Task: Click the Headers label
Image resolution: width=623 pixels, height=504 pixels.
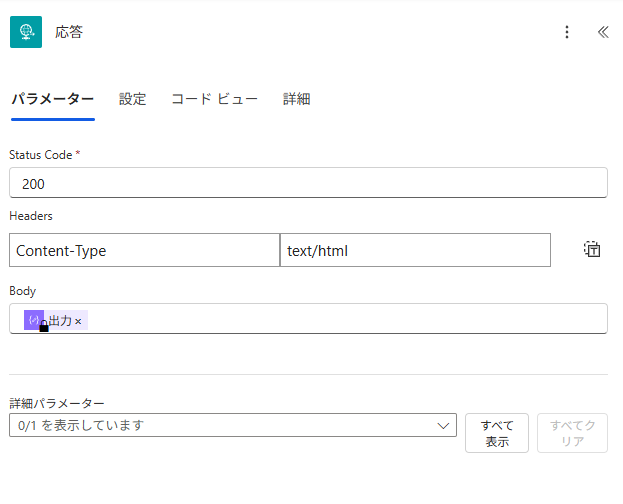Action: (31, 216)
